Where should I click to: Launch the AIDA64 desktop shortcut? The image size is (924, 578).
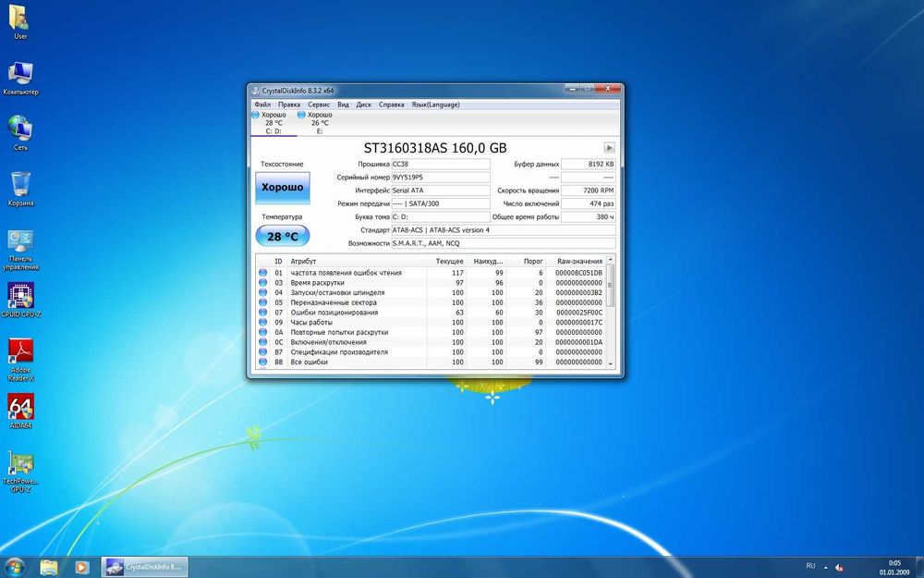click(x=20, y=412)
